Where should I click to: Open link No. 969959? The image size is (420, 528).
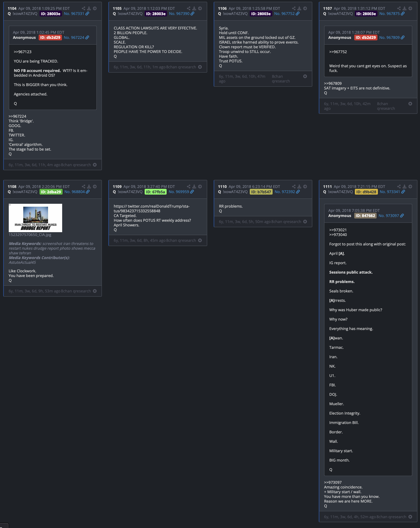[x=181, y=192]
